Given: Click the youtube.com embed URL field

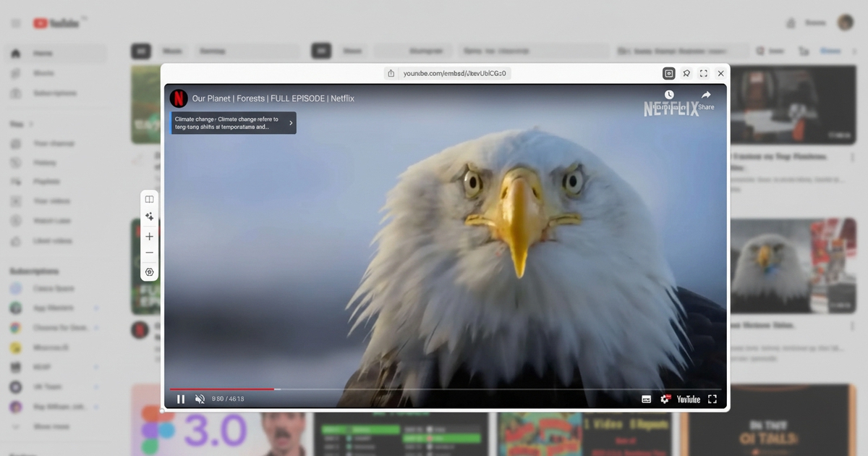Looking at the screenshot, I should 454,73.
